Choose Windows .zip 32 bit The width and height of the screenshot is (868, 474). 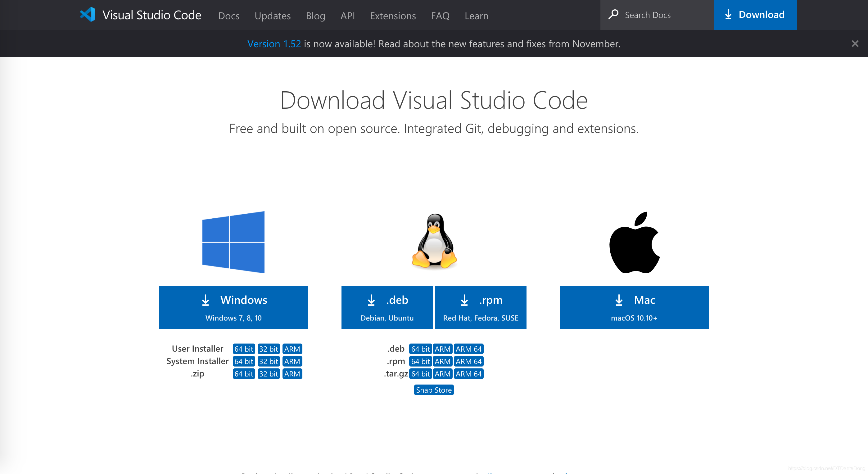[269, 374]
